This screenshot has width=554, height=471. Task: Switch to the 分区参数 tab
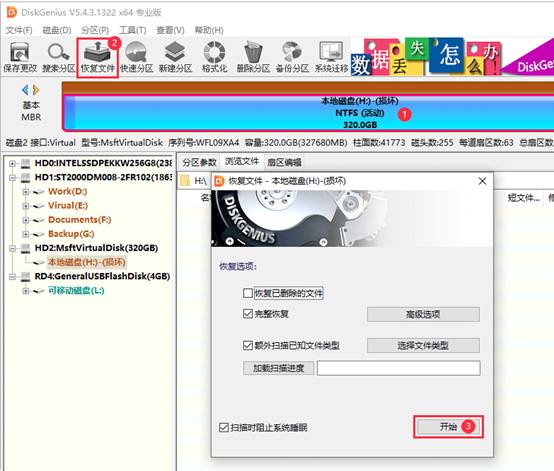(199, 163)
